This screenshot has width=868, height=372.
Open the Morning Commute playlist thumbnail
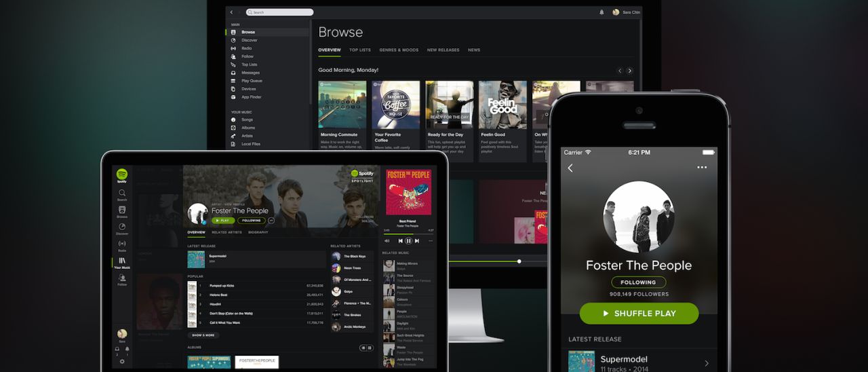tap(342, 105)
